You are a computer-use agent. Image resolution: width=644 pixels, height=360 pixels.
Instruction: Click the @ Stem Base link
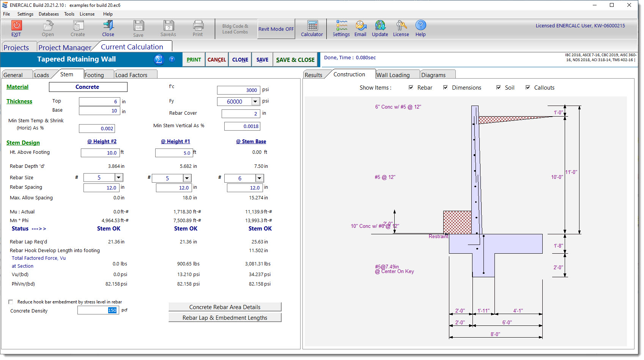pyautogui.click(x=251, y=141)
